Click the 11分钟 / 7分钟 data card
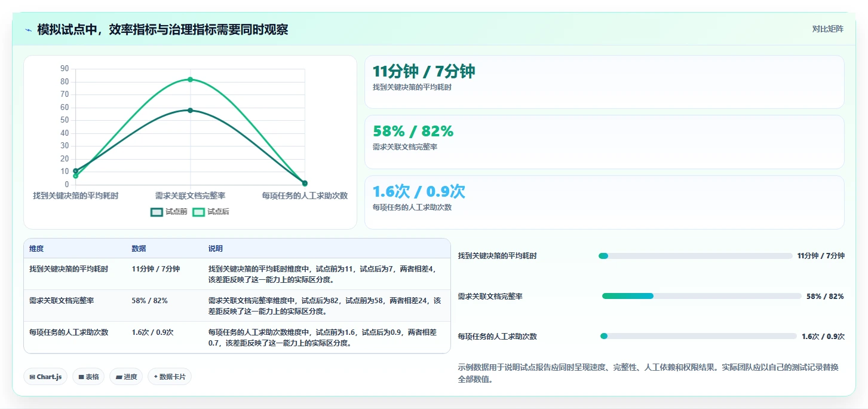868x409 pixels. point(604,82)
